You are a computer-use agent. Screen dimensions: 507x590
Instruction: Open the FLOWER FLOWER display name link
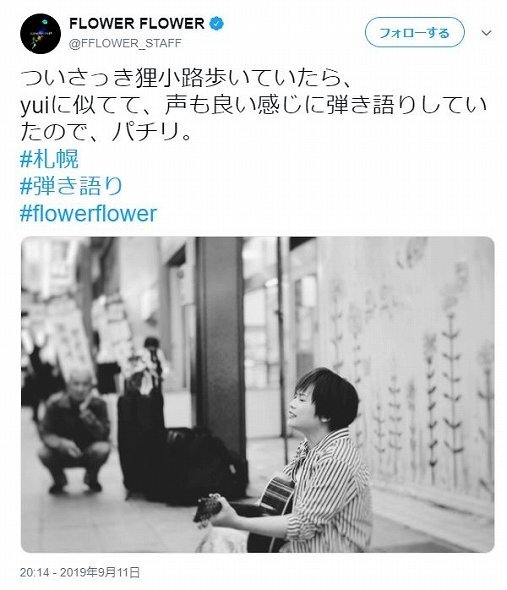coord(137,23)
